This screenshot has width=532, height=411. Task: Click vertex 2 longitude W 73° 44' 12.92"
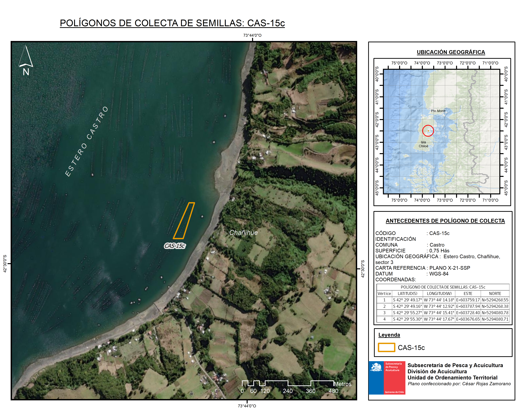point(439,306)
